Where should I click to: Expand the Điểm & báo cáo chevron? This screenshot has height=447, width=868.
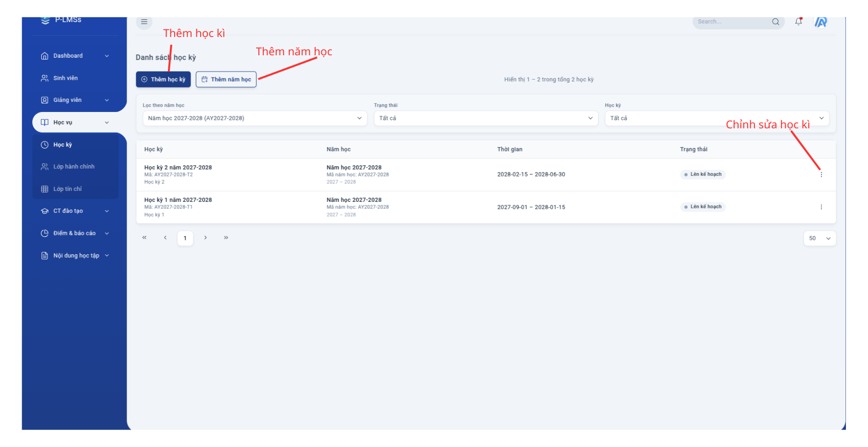(107, 233)
